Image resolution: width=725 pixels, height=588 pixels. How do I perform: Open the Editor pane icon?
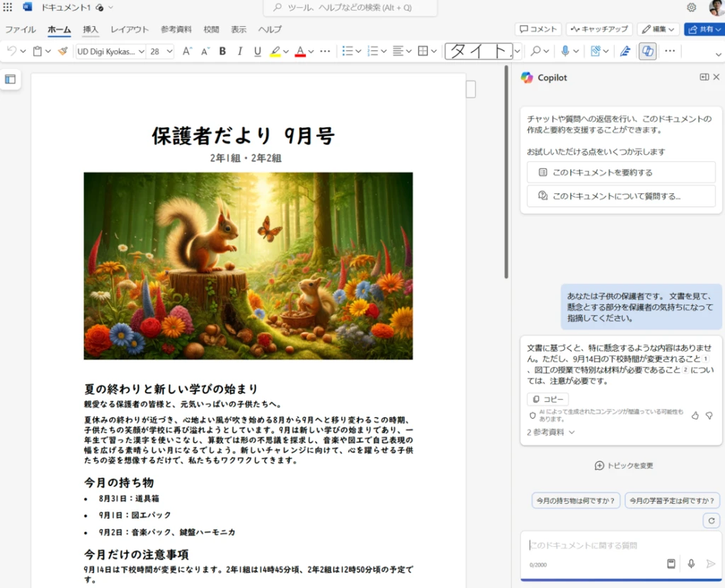point(624,51)
